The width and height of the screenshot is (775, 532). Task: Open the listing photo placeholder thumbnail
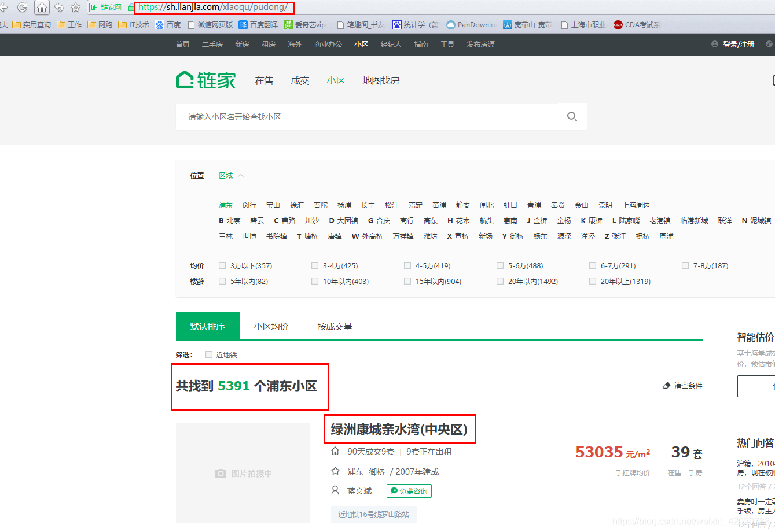click(243, 473)
